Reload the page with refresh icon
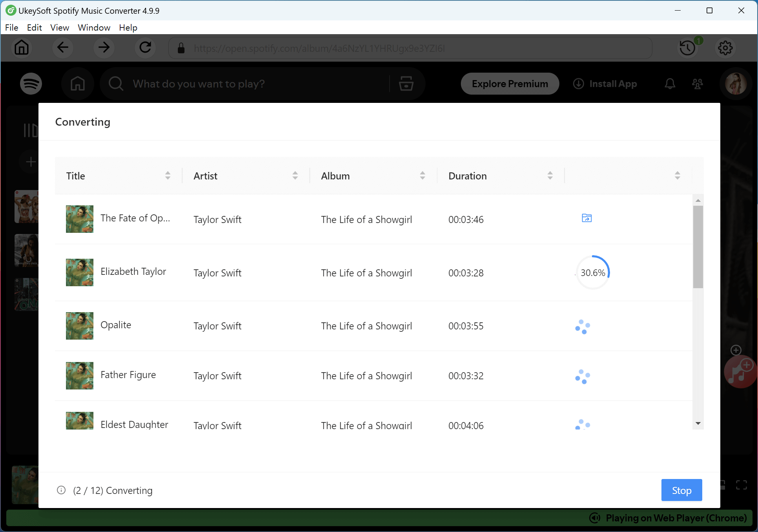 pos(145,48)
